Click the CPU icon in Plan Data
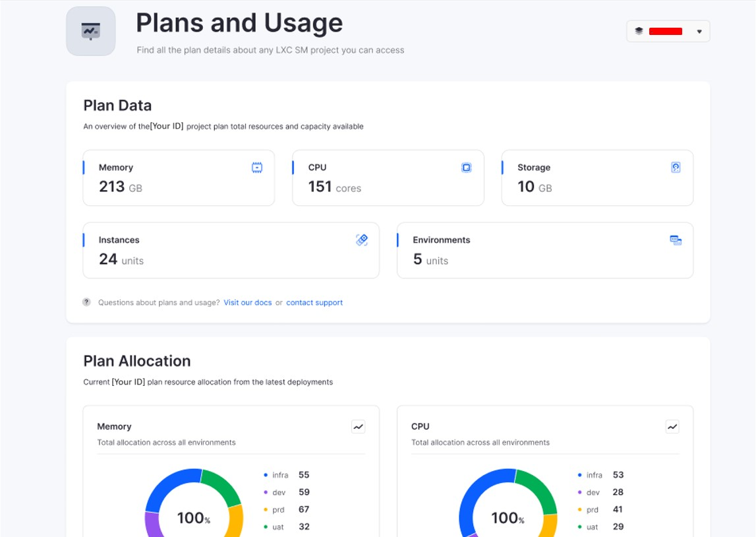756x537 pixels. 466,168
